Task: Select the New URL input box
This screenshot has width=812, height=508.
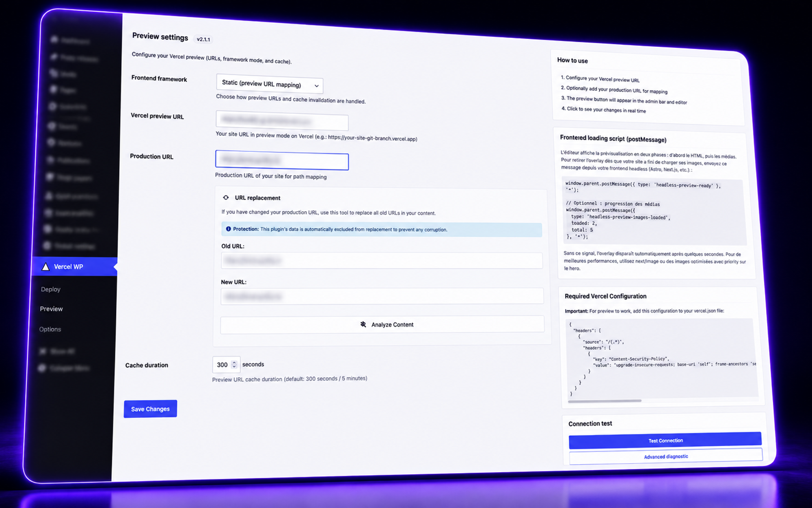Action: click(x=382, y=296)
